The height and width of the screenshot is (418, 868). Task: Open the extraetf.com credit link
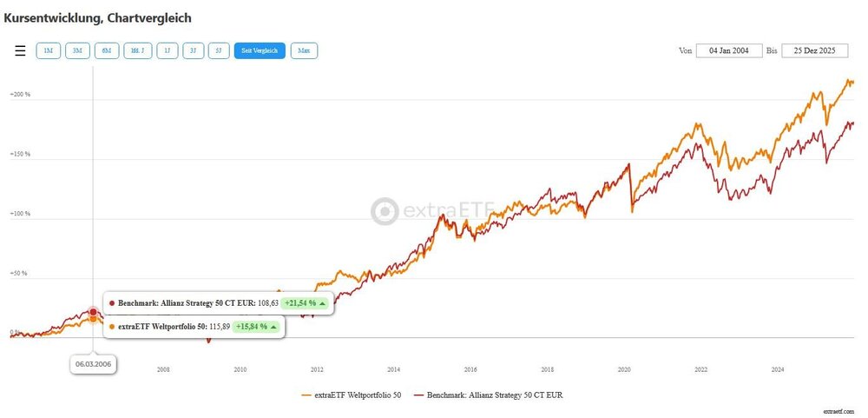(838, 410)
